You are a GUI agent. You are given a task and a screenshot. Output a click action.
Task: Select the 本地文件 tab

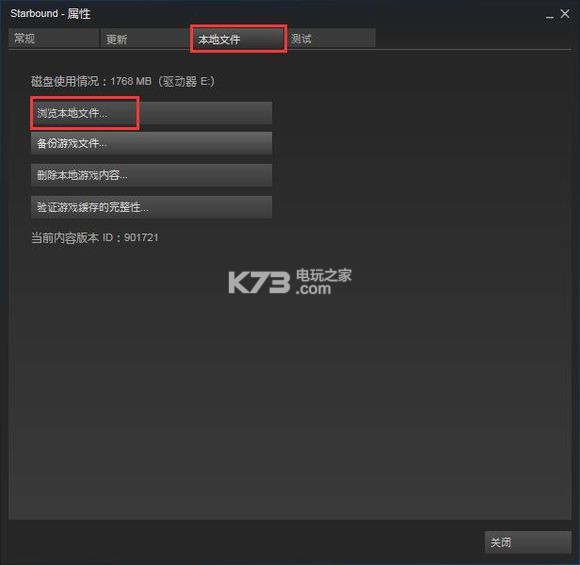(x=238, y=38)
